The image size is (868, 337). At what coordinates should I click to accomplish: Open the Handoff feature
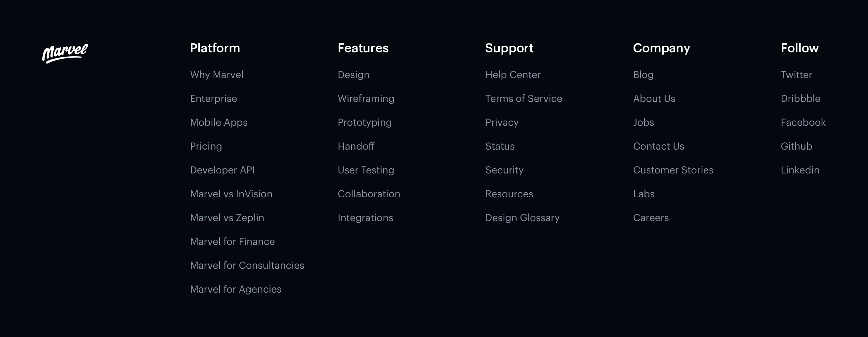pos(356,146)
